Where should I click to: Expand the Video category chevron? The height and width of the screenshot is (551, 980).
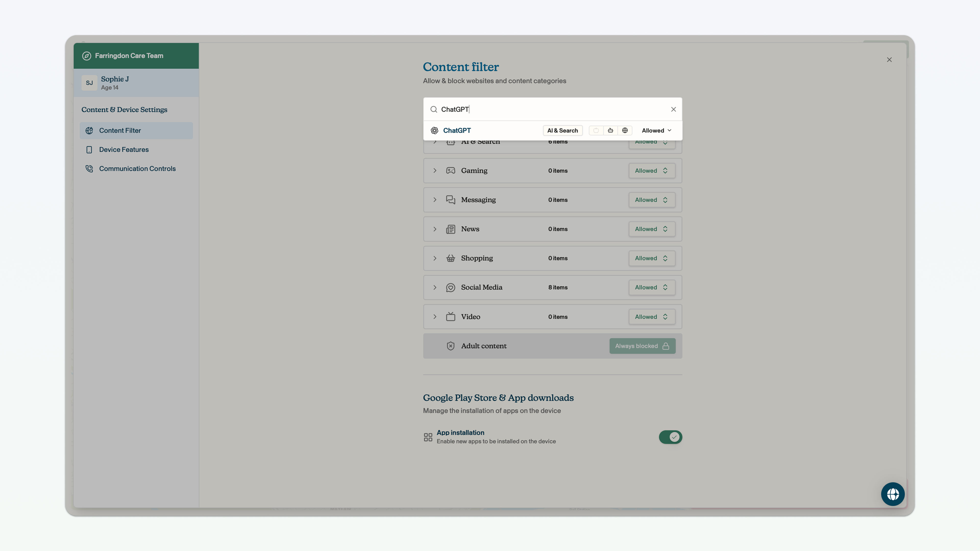[x=435, y=317]
